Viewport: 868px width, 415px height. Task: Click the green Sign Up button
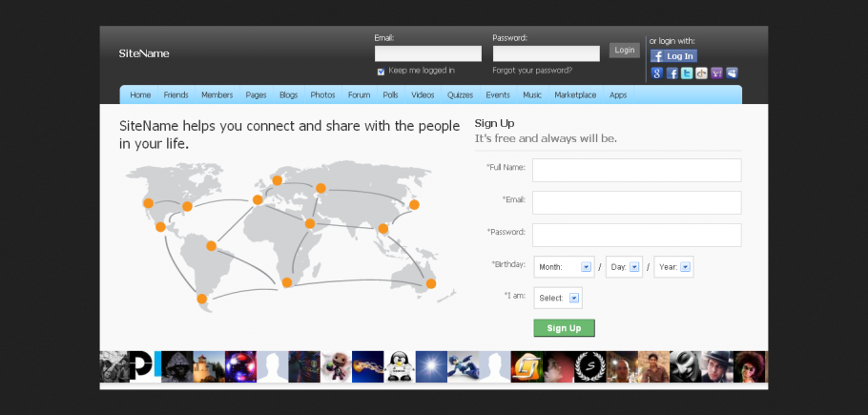564,328
